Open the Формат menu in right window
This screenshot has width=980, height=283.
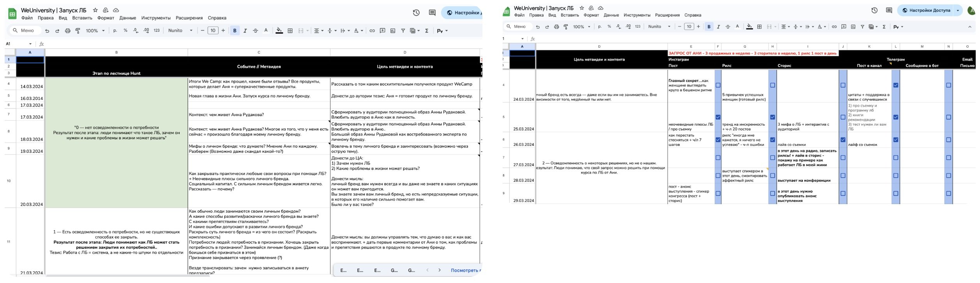pyautogui.click(x=591, y=15)
